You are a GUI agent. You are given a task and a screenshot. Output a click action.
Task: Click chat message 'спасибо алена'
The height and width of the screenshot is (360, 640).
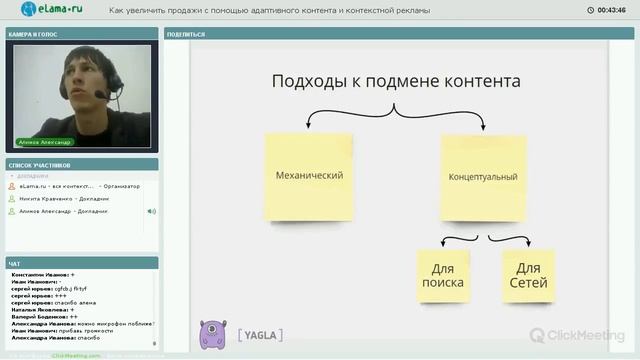53,303
